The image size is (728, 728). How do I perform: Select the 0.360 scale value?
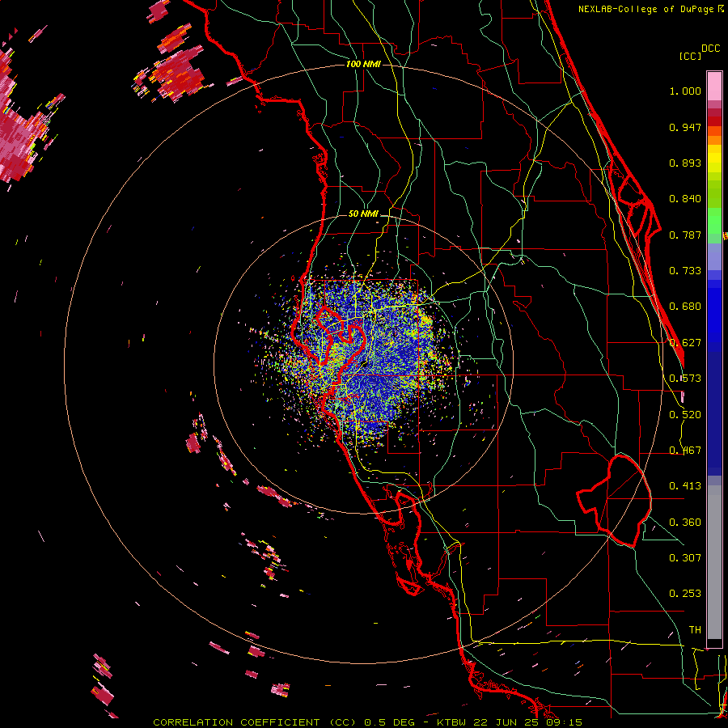pos(685,523)
